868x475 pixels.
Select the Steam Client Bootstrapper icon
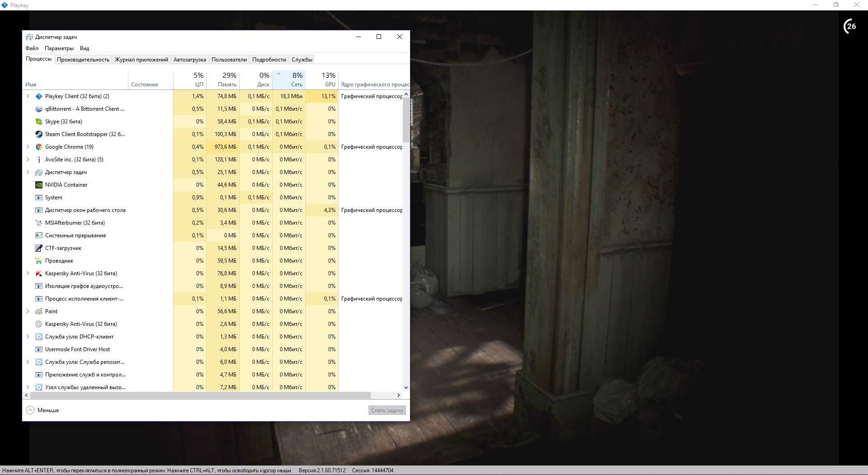coord(39,134)
